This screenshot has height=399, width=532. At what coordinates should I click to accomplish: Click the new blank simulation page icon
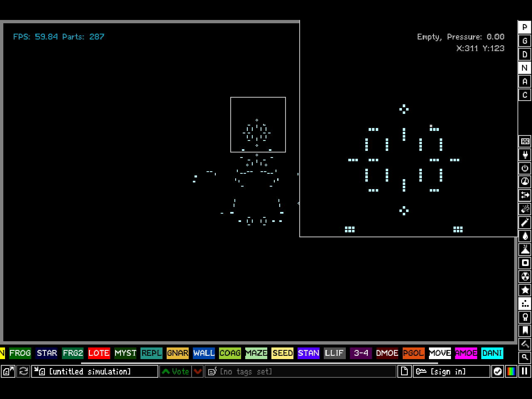point(404,371)
